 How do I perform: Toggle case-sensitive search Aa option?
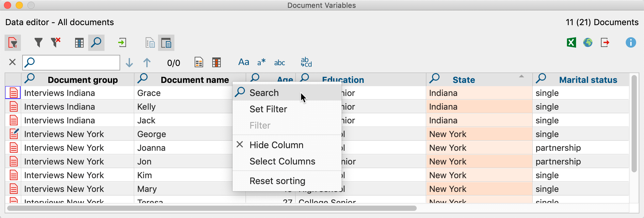coord(244,62)
